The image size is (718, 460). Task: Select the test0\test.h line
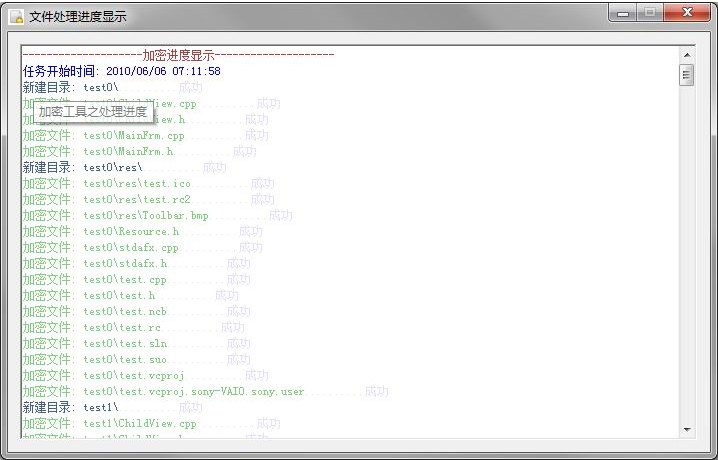[131, 296]
